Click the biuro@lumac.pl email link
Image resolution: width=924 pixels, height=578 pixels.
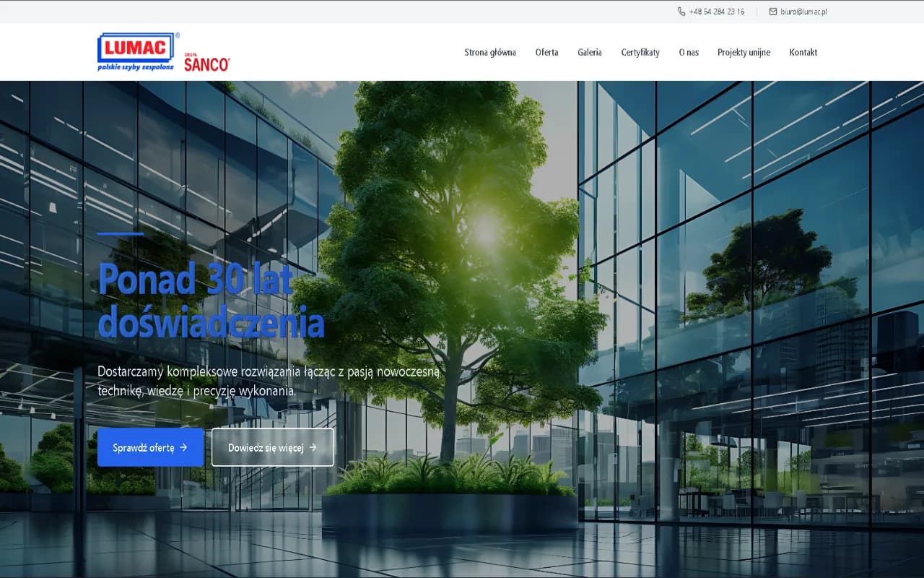(803, 12)
